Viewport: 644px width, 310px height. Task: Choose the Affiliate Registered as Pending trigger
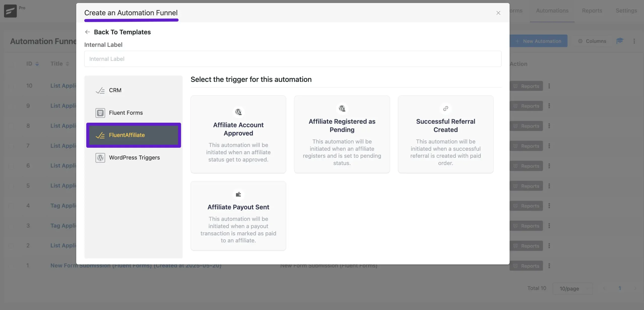[x=342, y=134]
